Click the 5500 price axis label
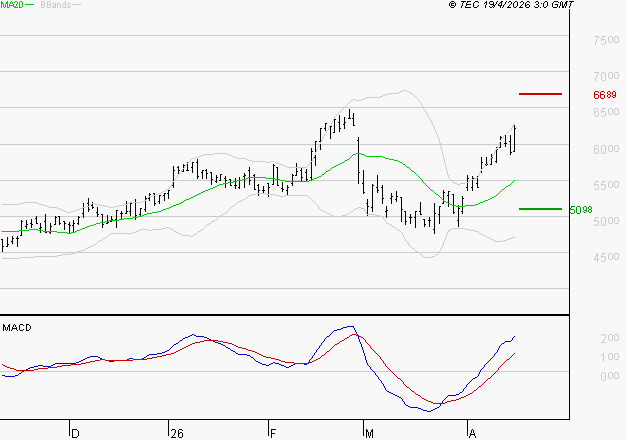This screenshot has height=440, width=627. pyautogui.click(x=606, y=185)
